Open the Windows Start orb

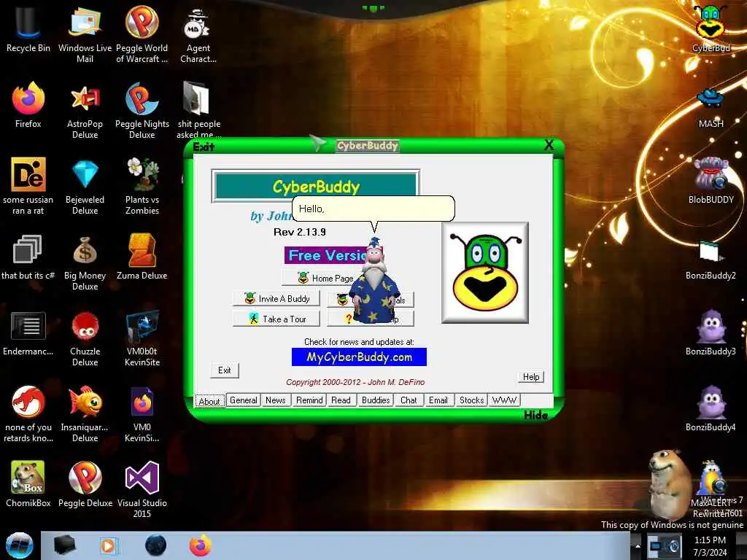tap(19, 545)
